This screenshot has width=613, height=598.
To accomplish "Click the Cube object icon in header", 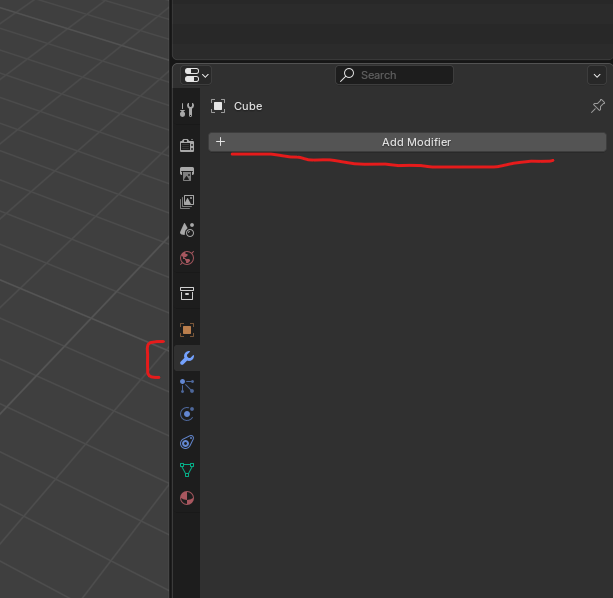I will [218, 106].
